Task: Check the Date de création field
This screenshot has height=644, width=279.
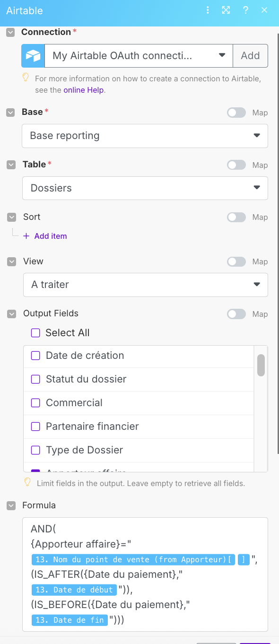Action: coord(35,356)
